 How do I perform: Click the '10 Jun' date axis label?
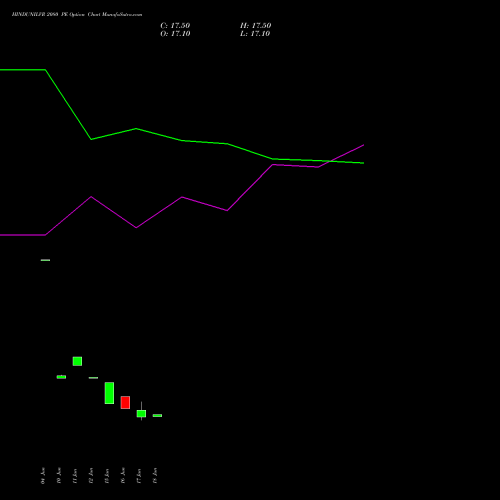pyautogui.click(x=59, y=476)
